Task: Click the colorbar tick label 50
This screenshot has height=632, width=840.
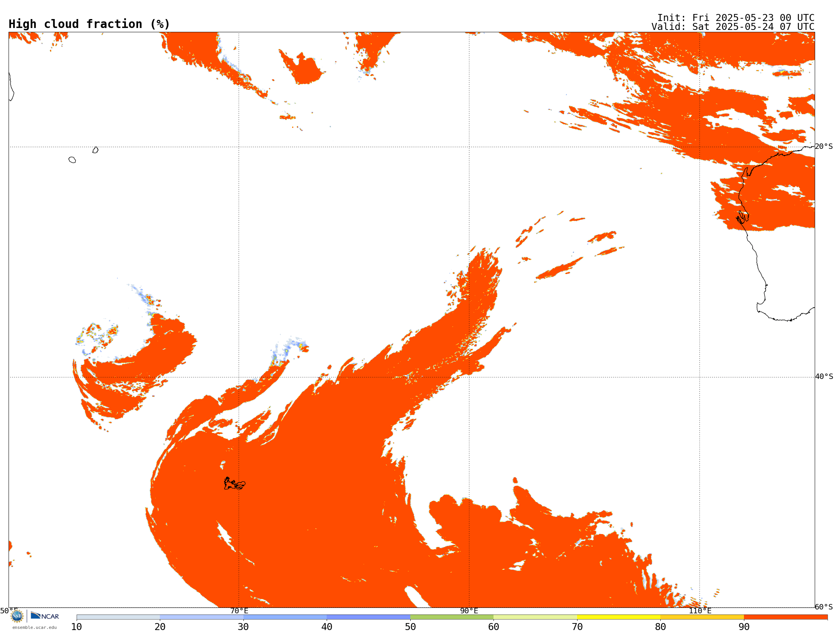Action: pos(410,627)
